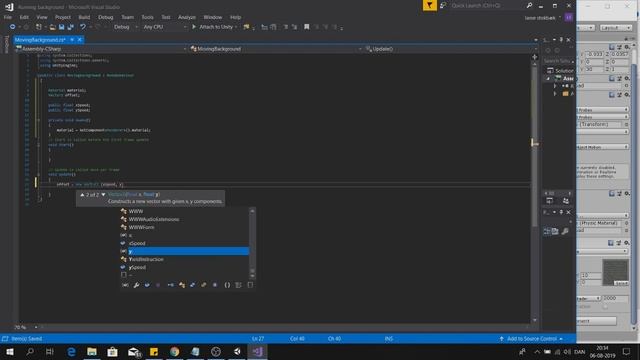Click the Save All toolbar icon
640x360 pixels.
coord(70,27)
